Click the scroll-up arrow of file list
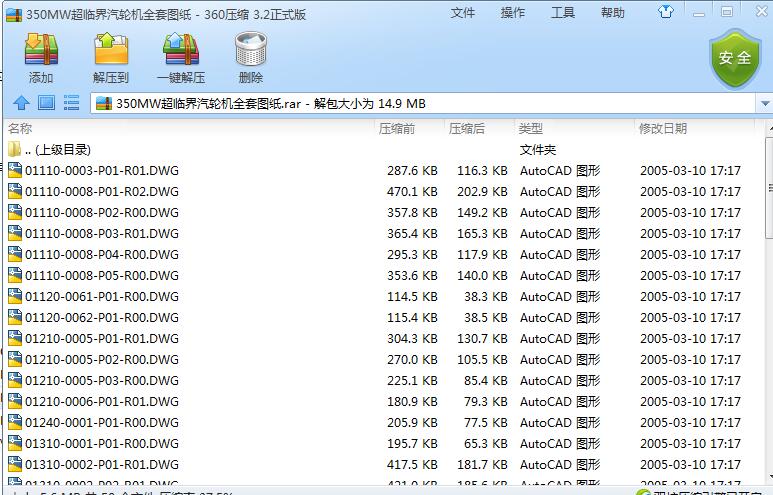 click(770, 129)
